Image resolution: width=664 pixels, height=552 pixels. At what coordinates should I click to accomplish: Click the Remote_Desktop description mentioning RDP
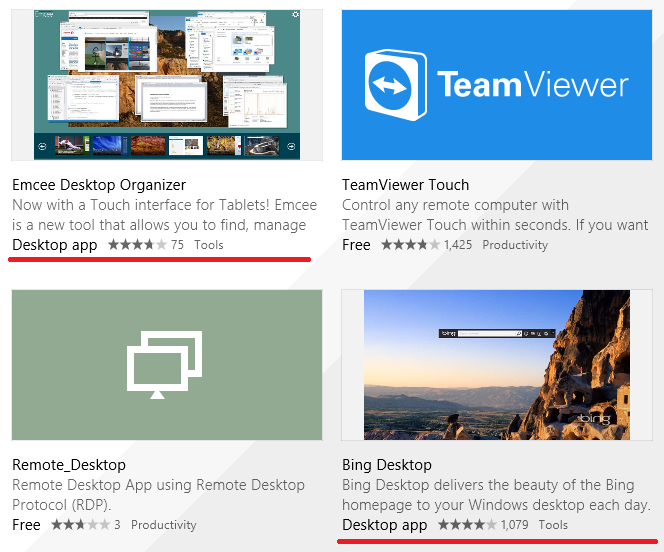(158, 495)
